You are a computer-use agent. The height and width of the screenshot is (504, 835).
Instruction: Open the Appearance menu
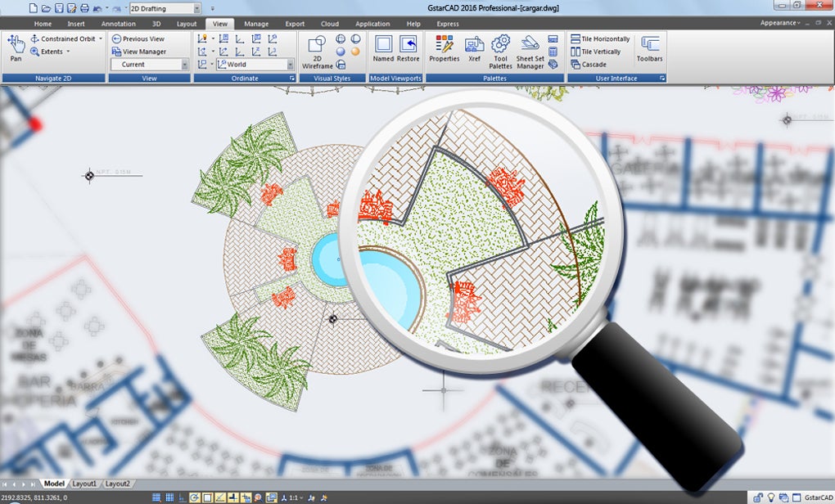(779, 23)
